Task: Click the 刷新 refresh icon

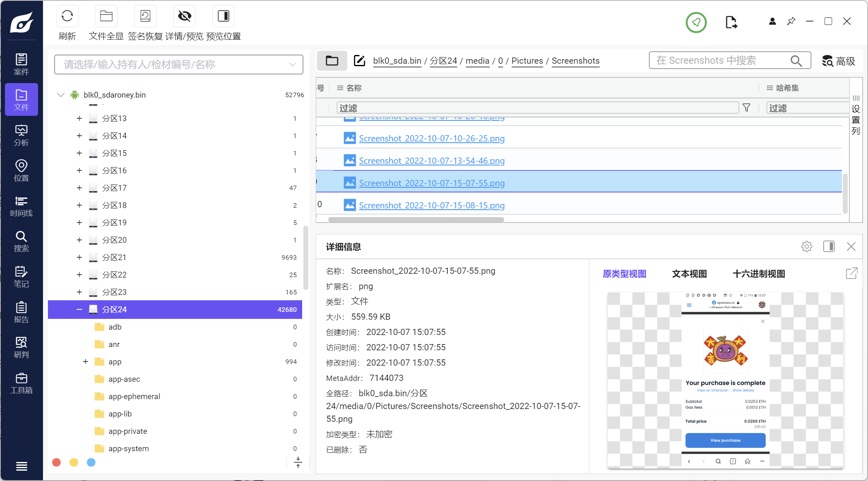Action: click(67, 16)
